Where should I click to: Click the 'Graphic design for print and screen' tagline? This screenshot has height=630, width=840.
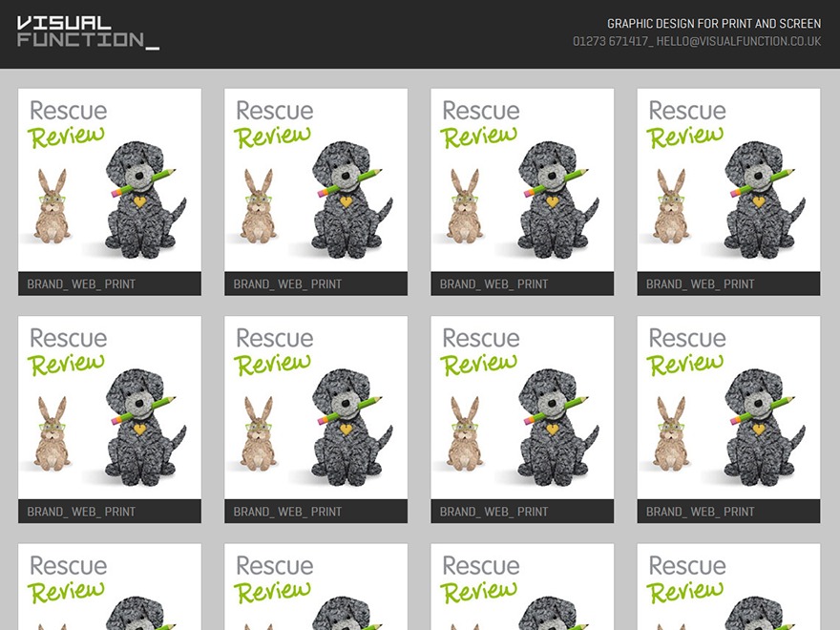point(714,24)
